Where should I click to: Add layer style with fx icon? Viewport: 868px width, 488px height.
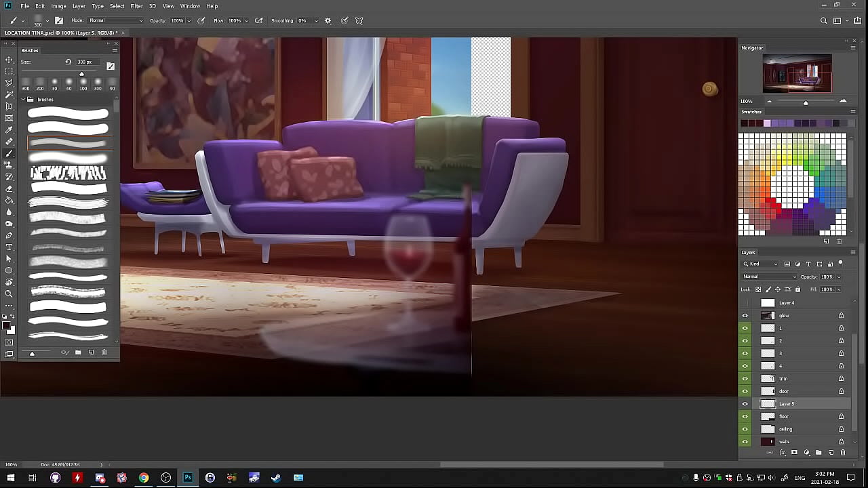point(783,453)
